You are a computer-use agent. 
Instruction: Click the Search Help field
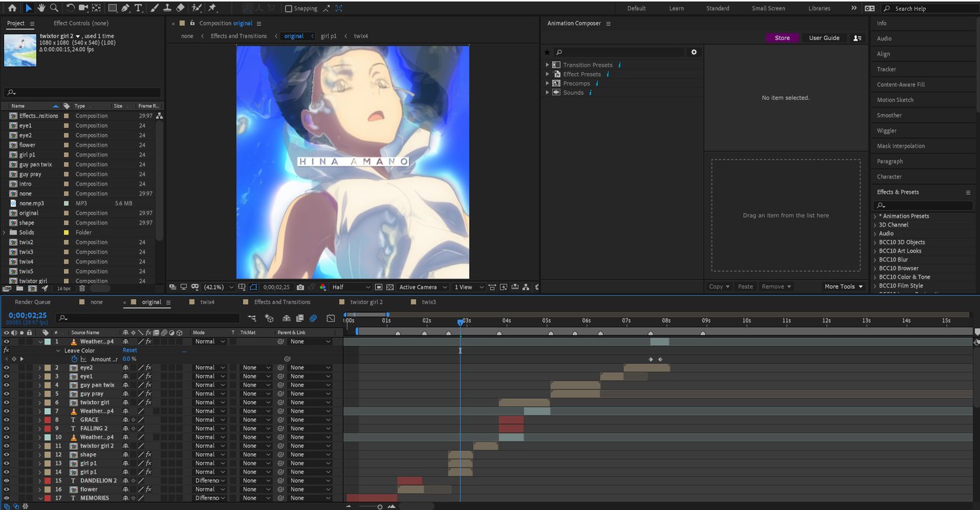(x=928, y=8)
